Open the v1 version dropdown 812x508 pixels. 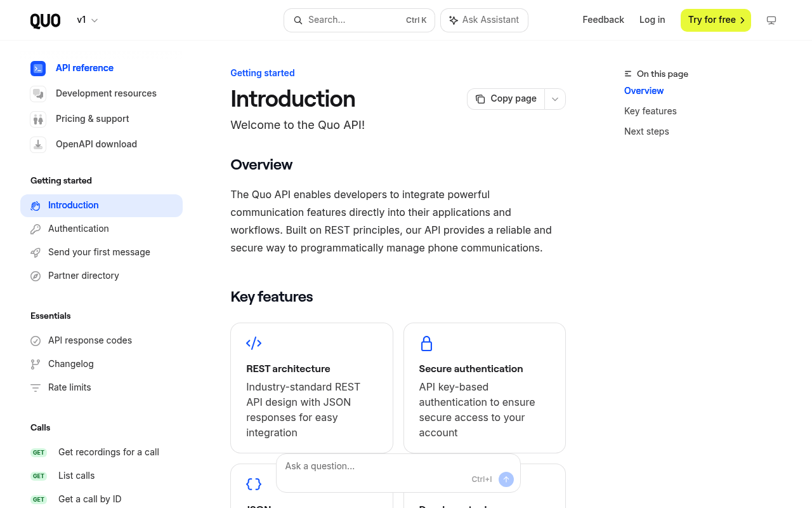click(x=88, y=20)
